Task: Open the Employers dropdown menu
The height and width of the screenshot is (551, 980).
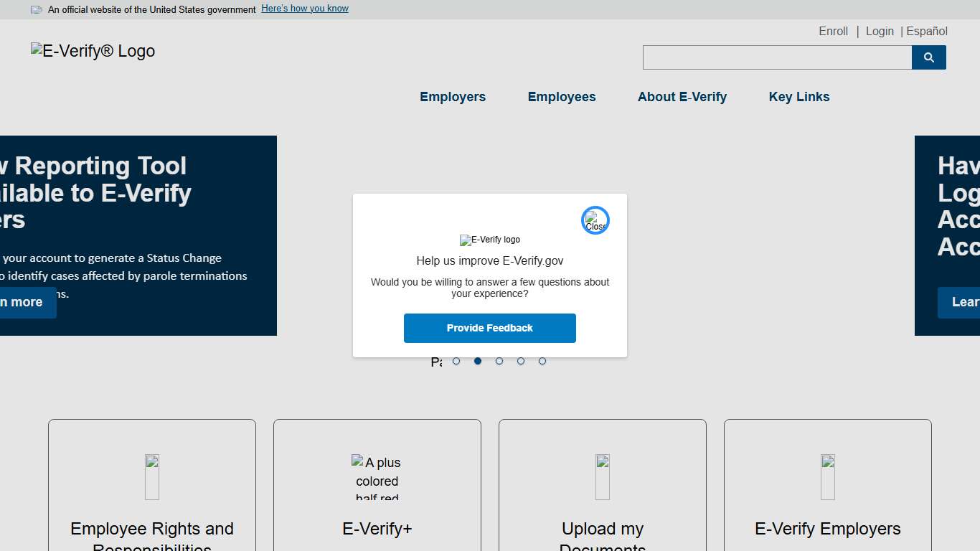Action: (x=453, y=97)
